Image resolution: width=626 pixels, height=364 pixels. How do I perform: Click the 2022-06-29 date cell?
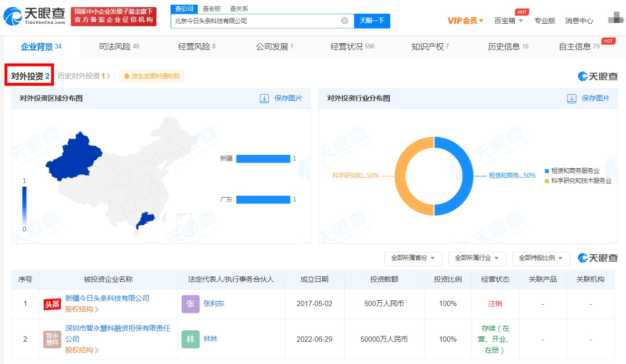point(314,339)
